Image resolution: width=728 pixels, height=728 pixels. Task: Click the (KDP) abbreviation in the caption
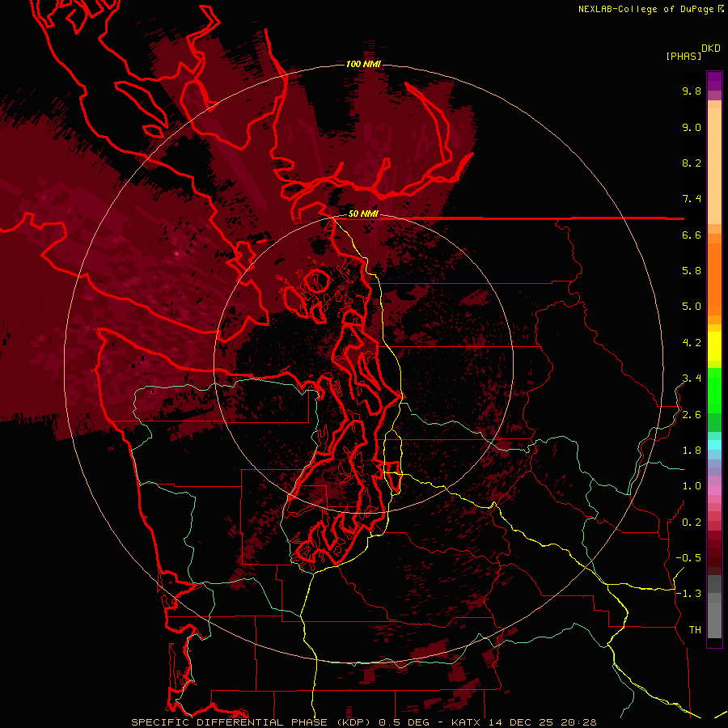pos(353,722)
